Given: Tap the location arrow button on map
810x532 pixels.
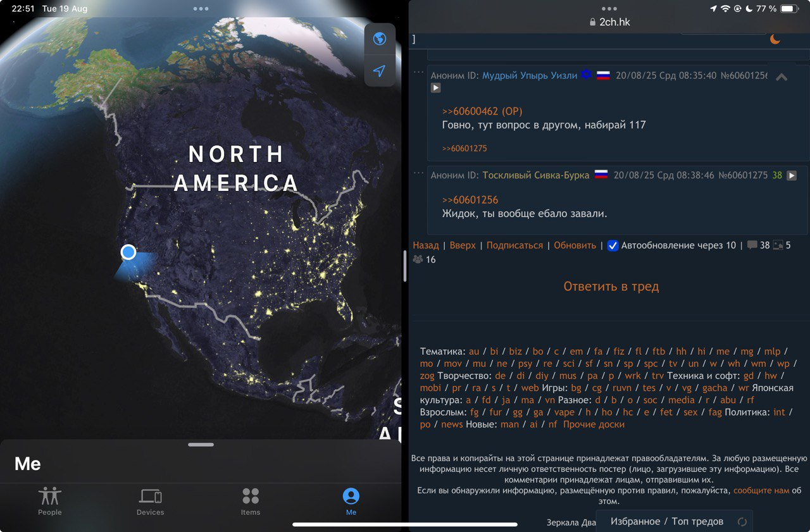Looking at the screenshot, I should [x=380, y=71].
